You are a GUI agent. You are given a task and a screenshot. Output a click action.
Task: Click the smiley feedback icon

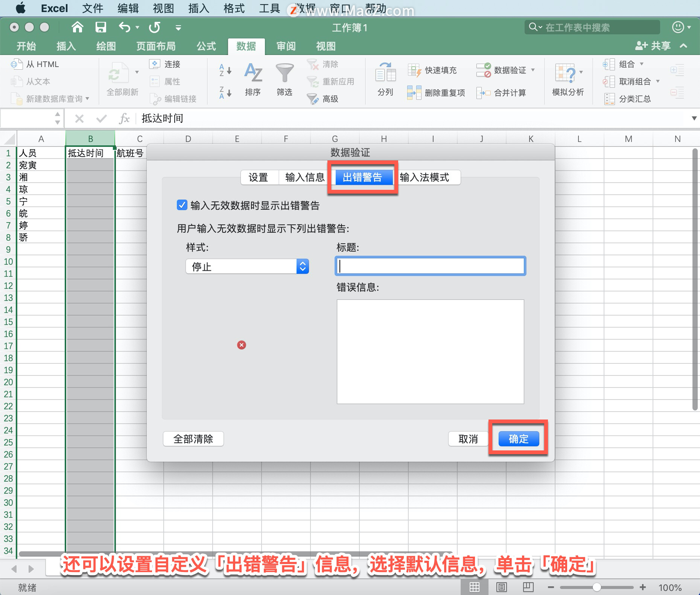[678, 27]
